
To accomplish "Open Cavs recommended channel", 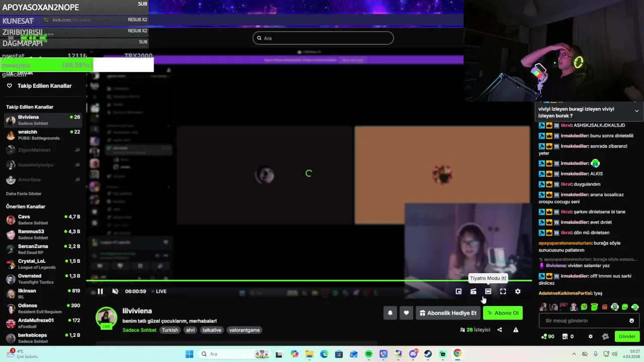I will tap(43, 220).
